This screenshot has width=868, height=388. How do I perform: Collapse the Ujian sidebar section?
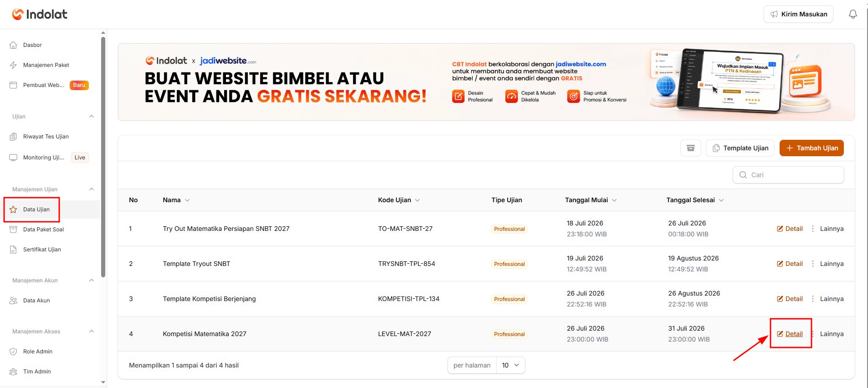[92, 117]
